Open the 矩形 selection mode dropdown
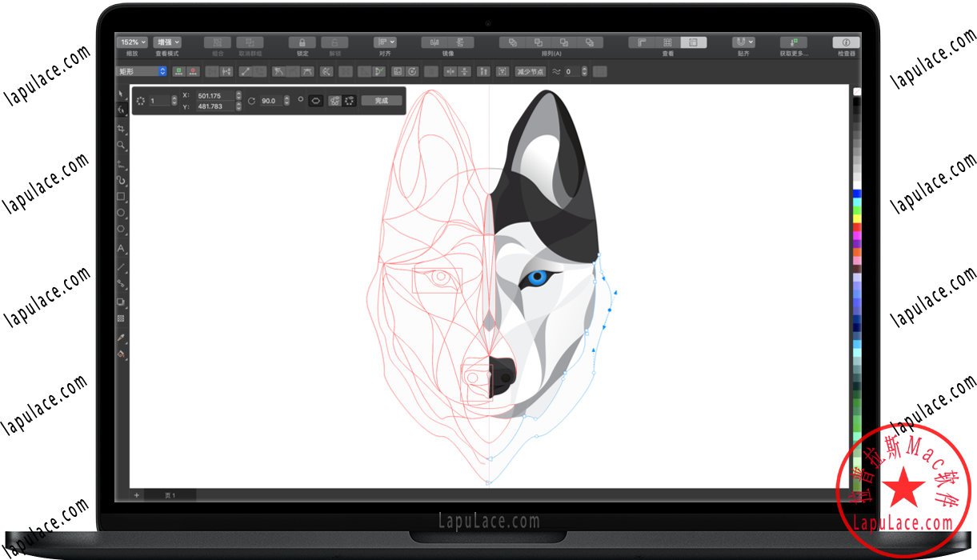 142,71
